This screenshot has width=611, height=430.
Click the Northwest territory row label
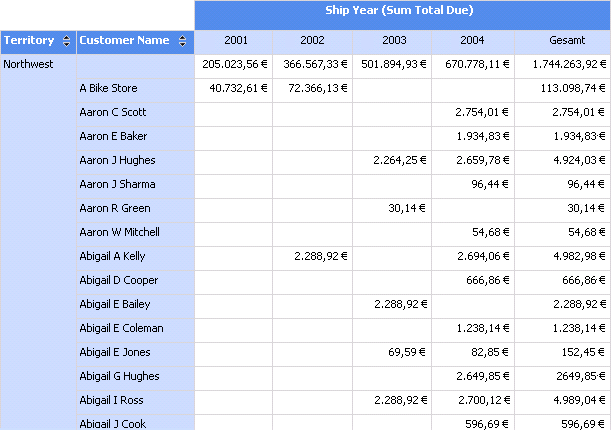point(29,64)
